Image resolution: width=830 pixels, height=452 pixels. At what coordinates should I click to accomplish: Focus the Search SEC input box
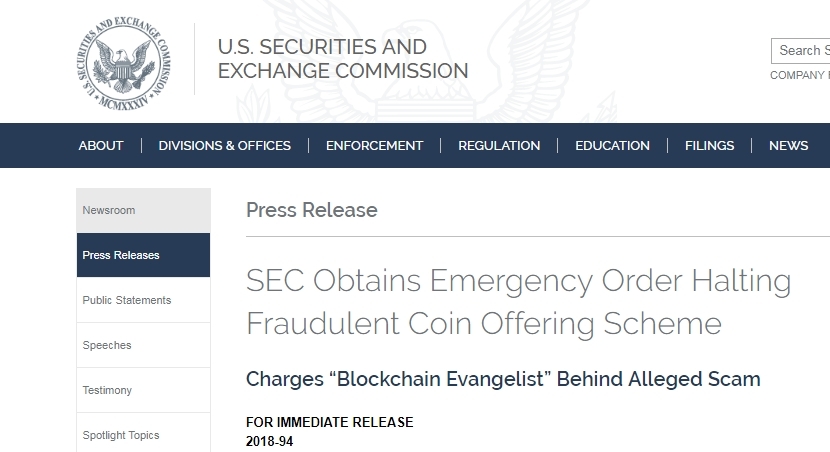click(800, 51)
